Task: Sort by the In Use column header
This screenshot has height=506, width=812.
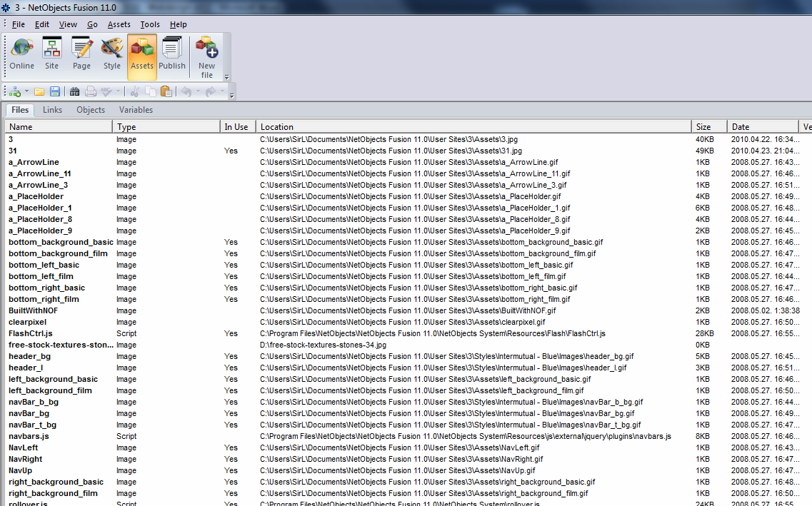Action: 238,127
